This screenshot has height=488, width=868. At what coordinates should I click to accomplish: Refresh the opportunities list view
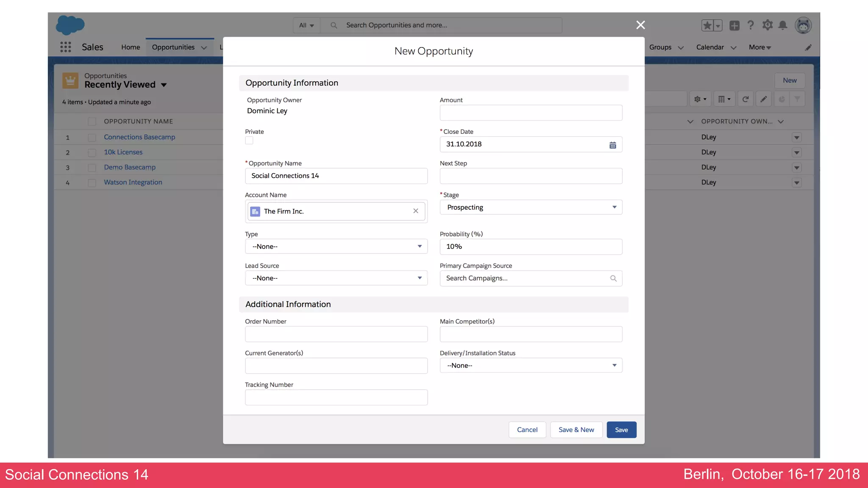pyautogui.click(x=745, y=99)
